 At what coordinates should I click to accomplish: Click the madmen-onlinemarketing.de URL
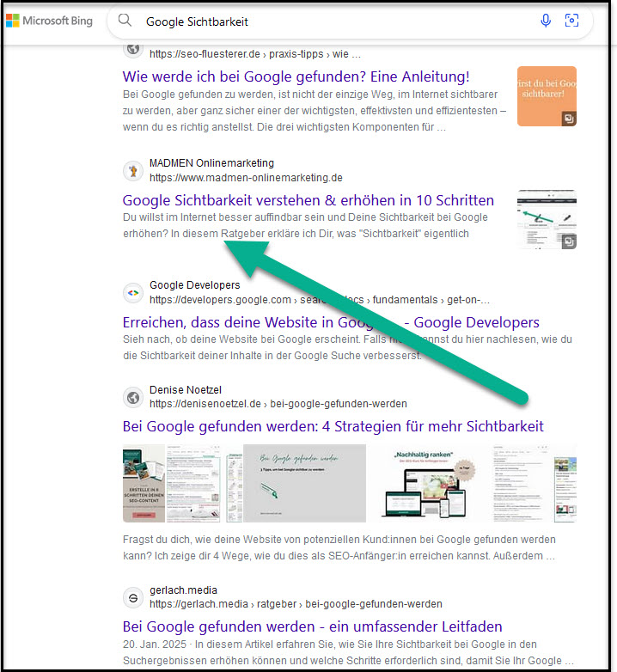click(246, 177)
